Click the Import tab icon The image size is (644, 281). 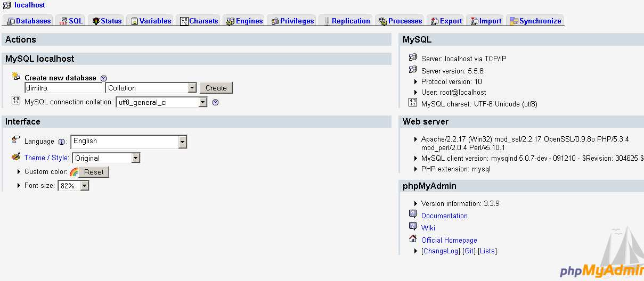(474, 21)
